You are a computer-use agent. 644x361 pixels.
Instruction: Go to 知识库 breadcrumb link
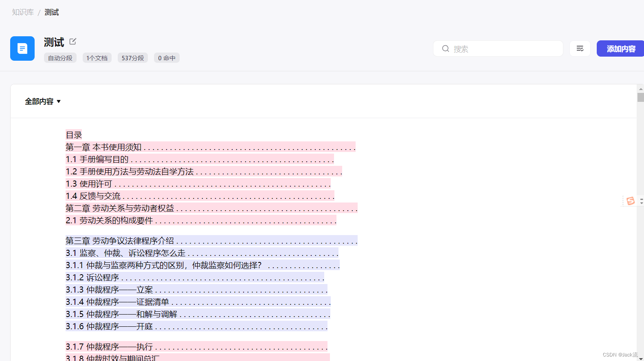click(23, 12)
